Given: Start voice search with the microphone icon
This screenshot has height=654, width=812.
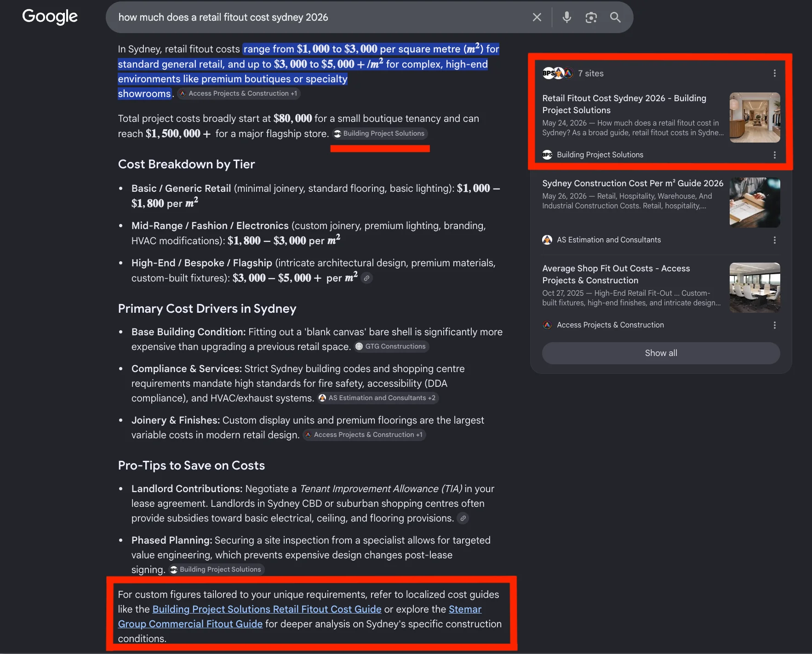Looking at the screenshot, I should tap(567, 17).
